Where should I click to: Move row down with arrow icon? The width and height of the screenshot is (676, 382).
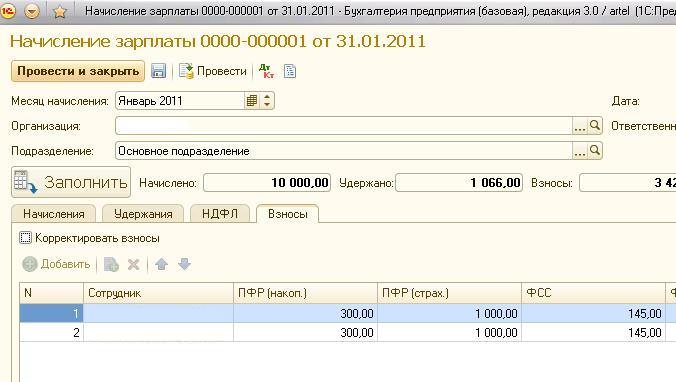point(184,264)
